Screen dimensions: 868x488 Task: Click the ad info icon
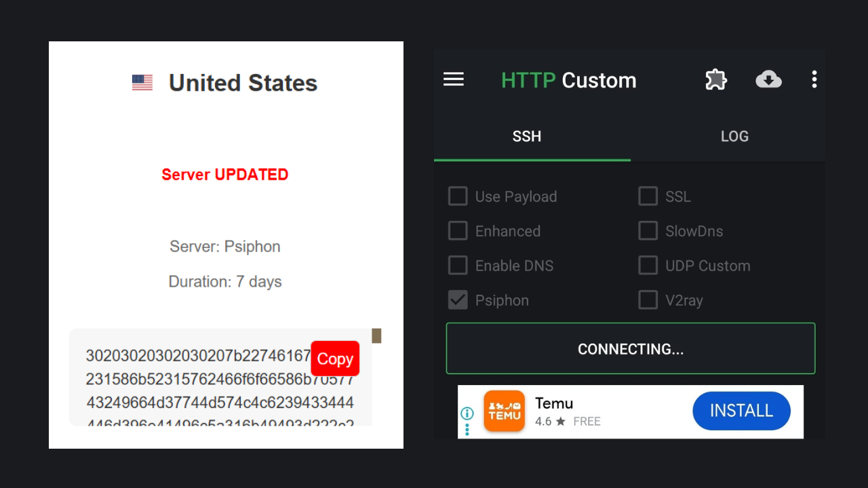[x=467, y=413]
